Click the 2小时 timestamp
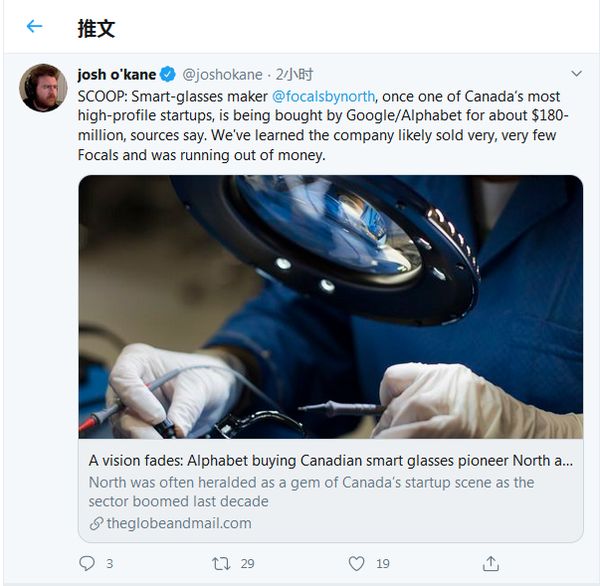This screenshot has height=586, width=600. point(294,75)
